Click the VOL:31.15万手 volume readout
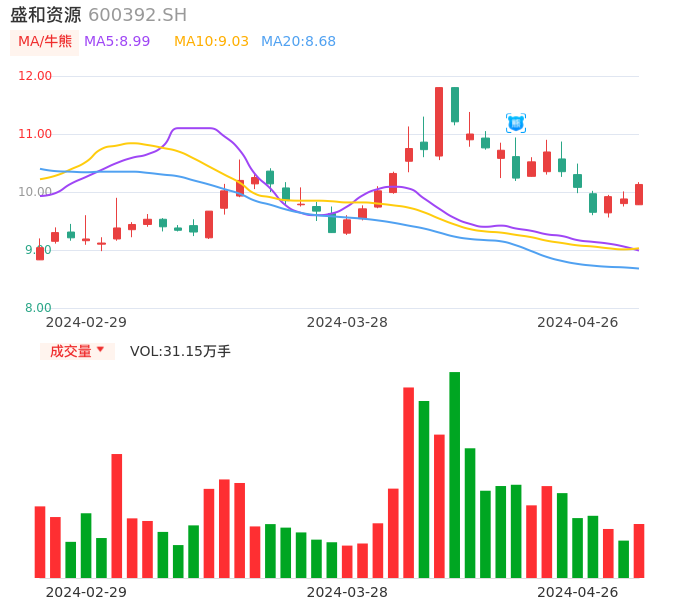The height and width of the screenshot is (606, 686). tap(180, 351)
